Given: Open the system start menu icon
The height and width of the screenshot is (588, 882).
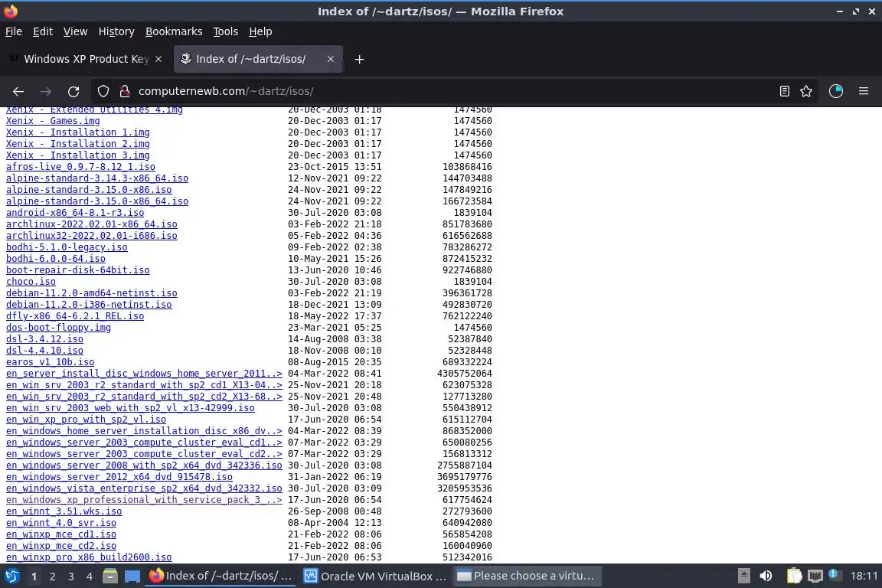Looking at the screenshot, I should point(11,577).
